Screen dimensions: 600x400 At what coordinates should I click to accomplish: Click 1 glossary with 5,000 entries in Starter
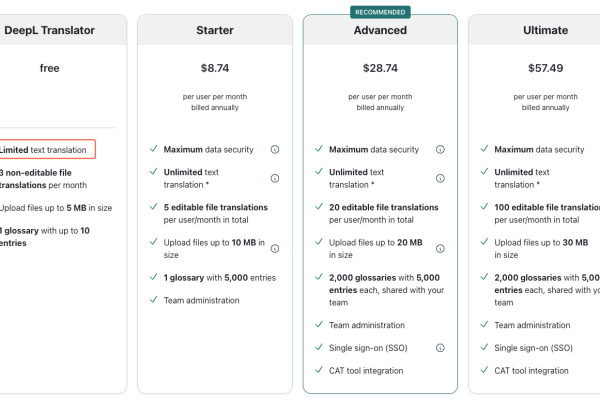[220, 278]
